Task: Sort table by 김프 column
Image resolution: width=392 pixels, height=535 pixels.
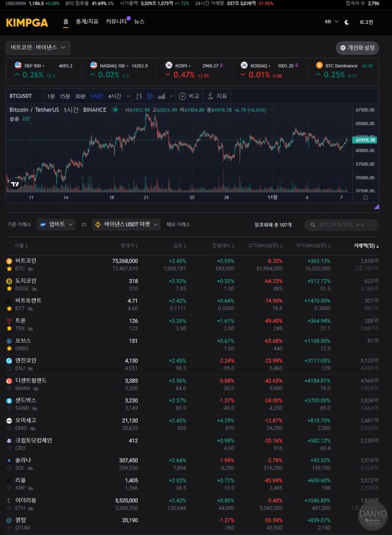Action: point(180,246)
